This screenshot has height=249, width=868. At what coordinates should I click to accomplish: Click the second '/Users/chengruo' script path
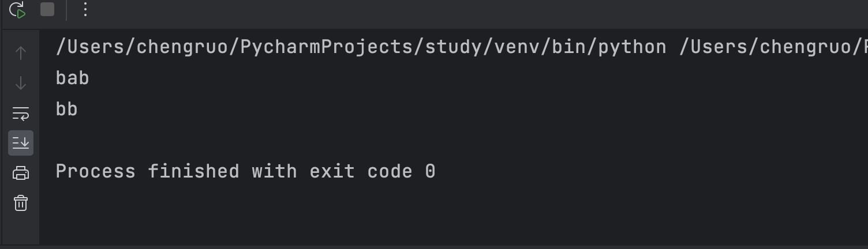(765, 47)
